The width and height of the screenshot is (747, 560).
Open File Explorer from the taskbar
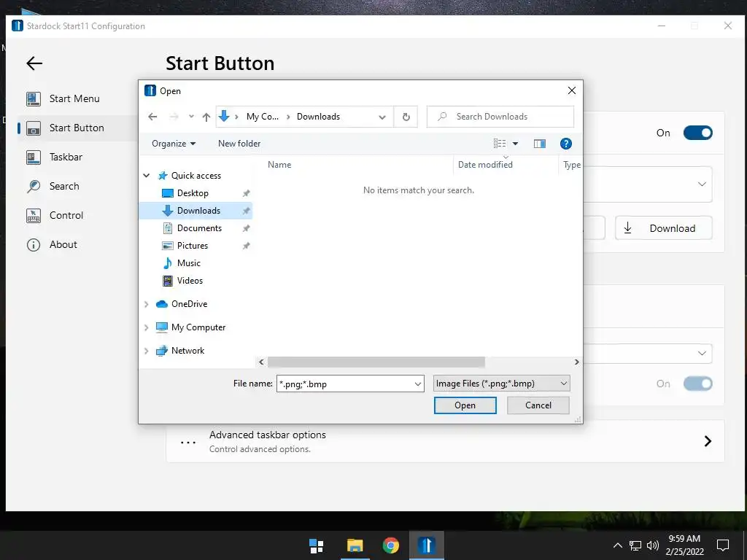click(355, 545)
